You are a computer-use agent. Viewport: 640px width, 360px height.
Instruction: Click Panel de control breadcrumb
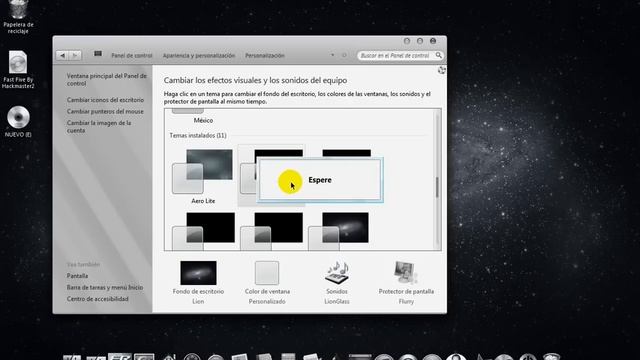click(x=132, y=56)
